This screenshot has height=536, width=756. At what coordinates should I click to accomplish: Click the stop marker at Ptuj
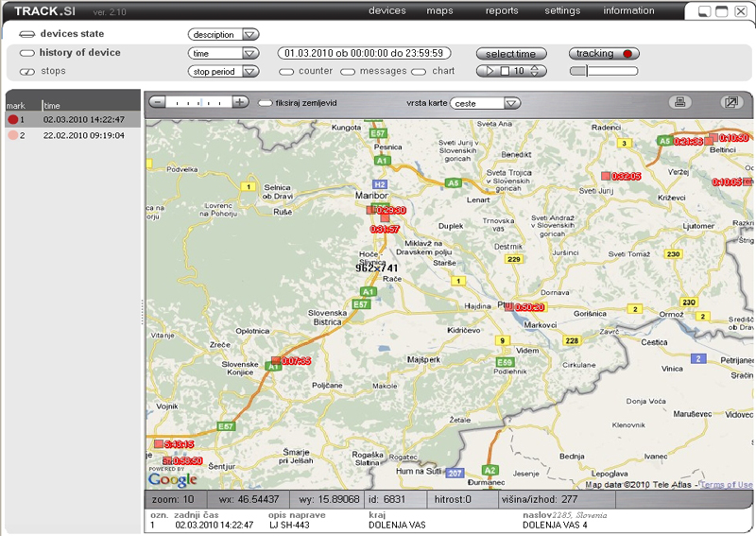coord(508,306)
